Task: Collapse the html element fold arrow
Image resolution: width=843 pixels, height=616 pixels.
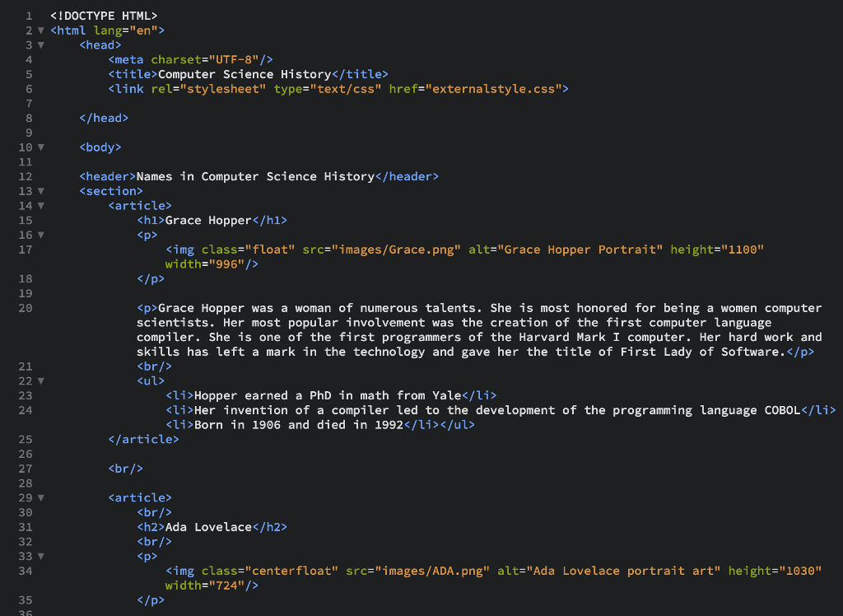Action: click(x=40, y=30)
